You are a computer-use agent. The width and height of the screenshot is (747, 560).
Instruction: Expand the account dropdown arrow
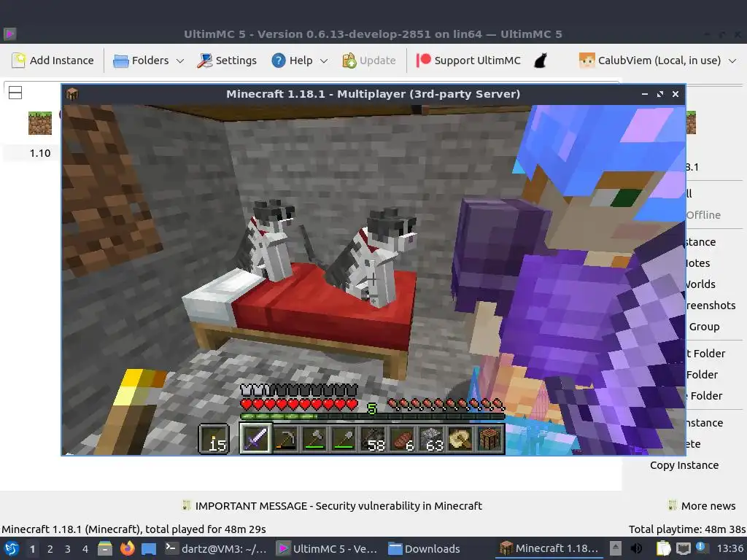click(x=732, y=61)
